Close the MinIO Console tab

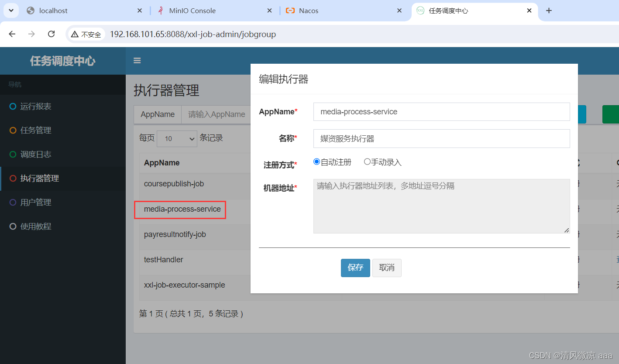click(269, 10)
